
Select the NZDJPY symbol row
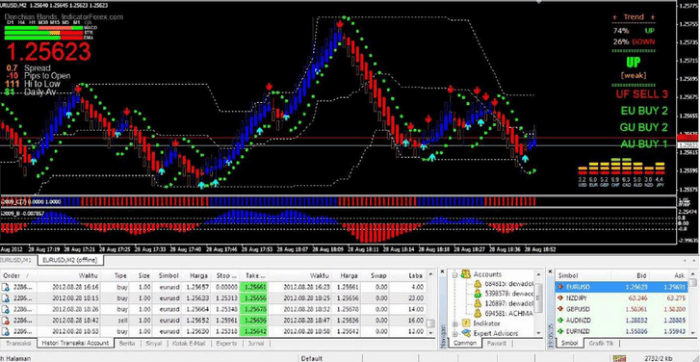tap(621, 298)
